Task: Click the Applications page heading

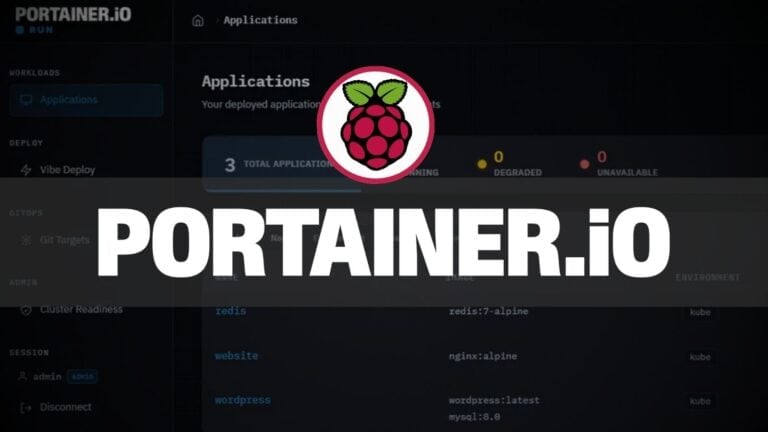Action: (256, 81)
